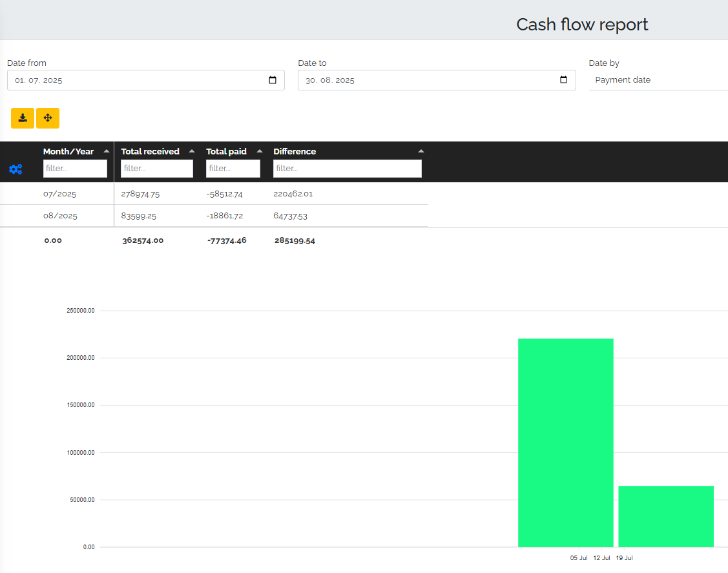Click the short green August chart bar
This screenshot has width=728, height=573.
(x=666, y=516)
